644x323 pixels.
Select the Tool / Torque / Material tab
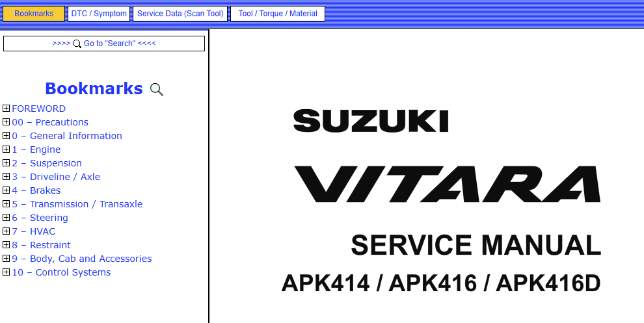(278, 14)
